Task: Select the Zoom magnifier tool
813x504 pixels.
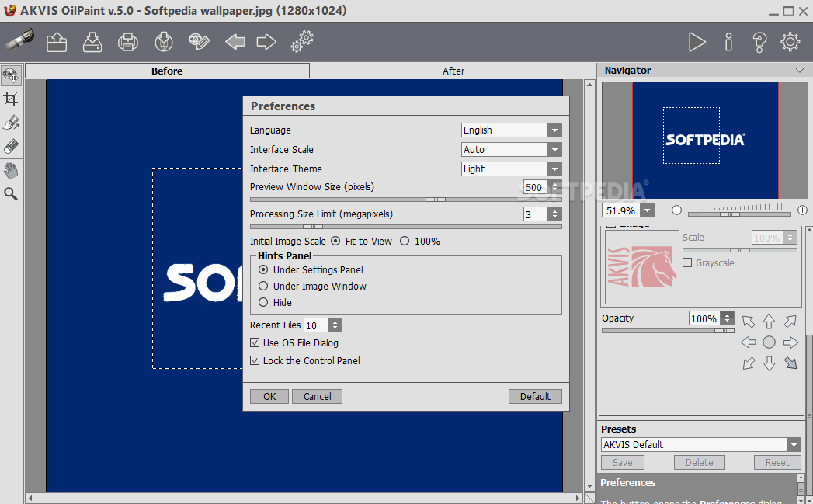Action: click(11, 194)
